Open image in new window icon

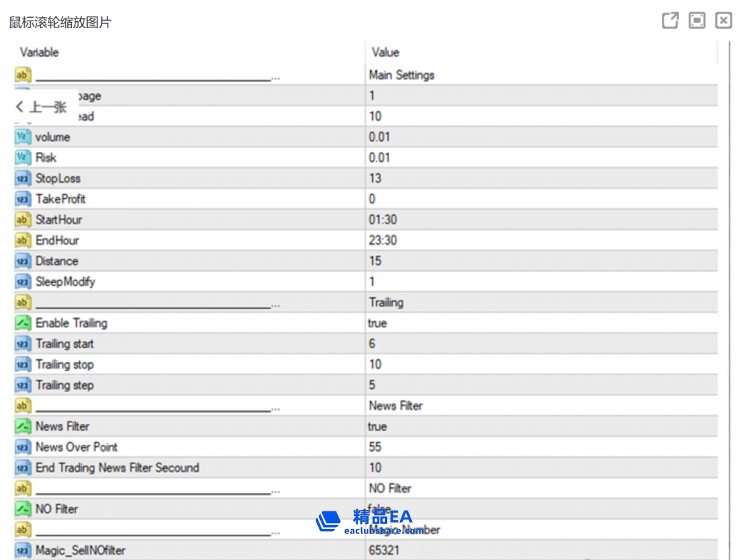[x=670, y=21]
